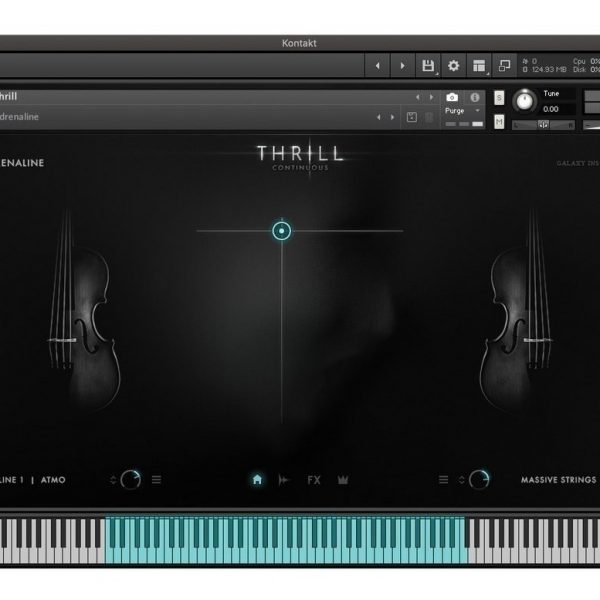Open the crown master page icon

click(343, 480)
